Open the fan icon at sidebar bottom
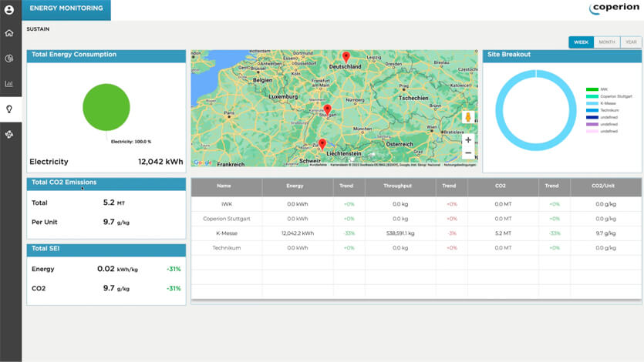644x362 pixels. point(9,134)
